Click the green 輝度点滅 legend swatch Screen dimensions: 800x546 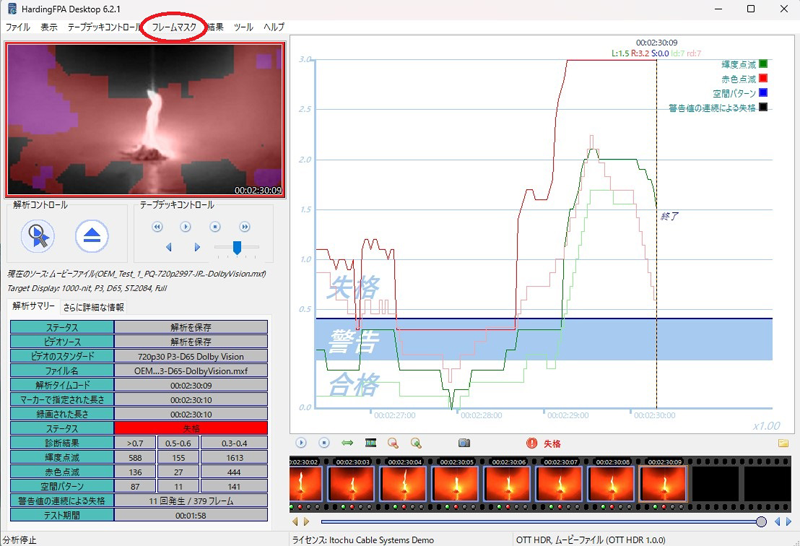click(763, 64)
